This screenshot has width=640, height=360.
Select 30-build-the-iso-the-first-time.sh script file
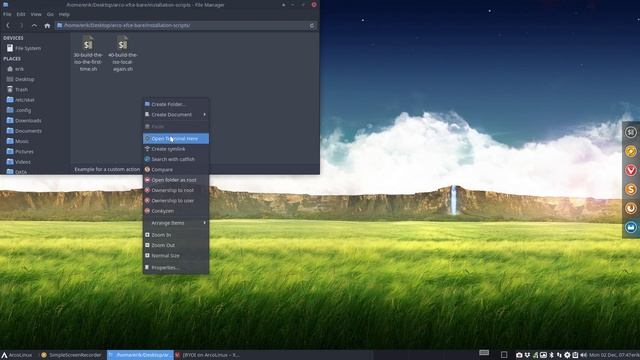tap(88, 53)
